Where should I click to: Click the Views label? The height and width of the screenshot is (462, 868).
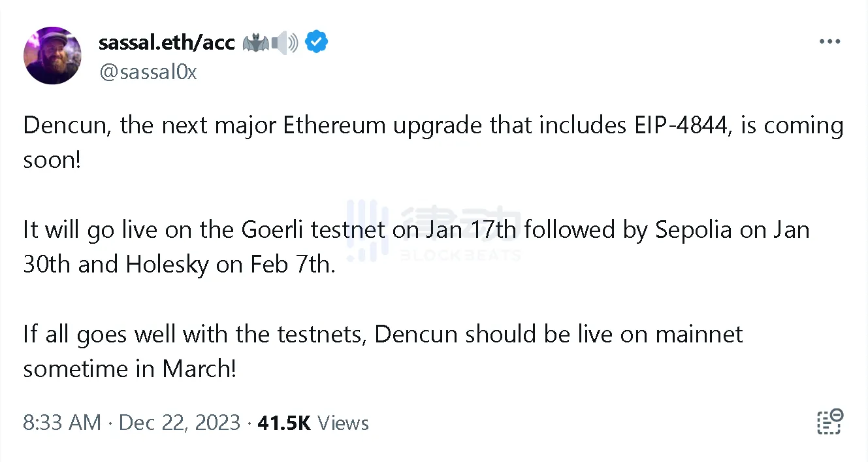coord(344,423)
